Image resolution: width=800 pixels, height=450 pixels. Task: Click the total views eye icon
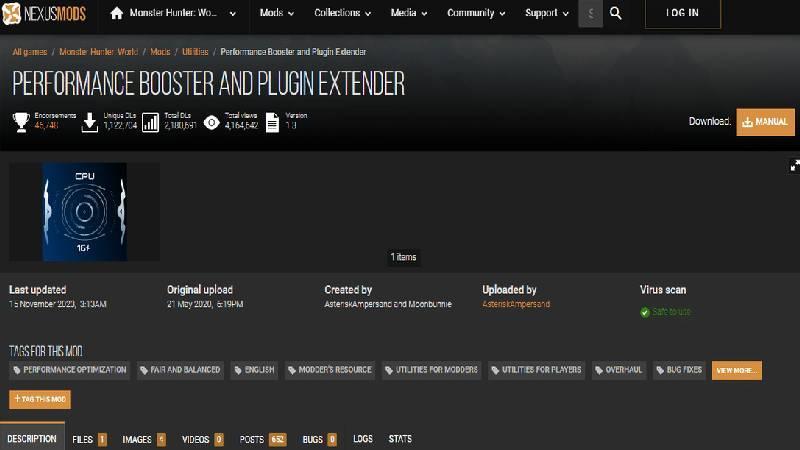[211, 122]
